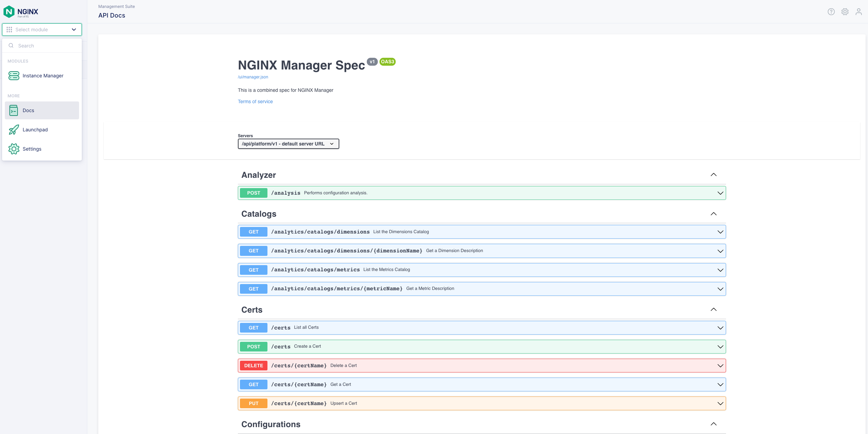The height and width of the screenshot is (434, 868).
Task: Expand the GET /certs List all Certs chevron
Action: 720,328
